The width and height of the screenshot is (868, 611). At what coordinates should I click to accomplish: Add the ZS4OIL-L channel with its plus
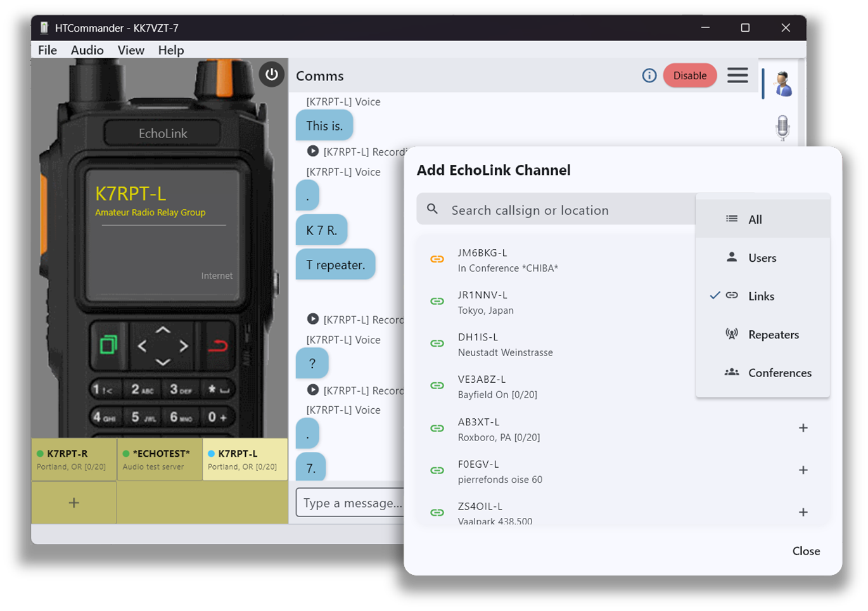point(803,512)
